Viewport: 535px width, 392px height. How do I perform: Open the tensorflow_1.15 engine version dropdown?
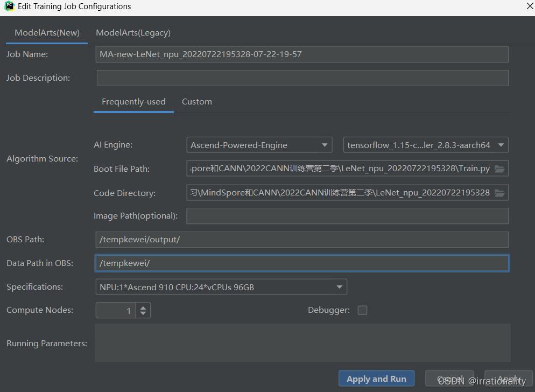tap(426, 145)
